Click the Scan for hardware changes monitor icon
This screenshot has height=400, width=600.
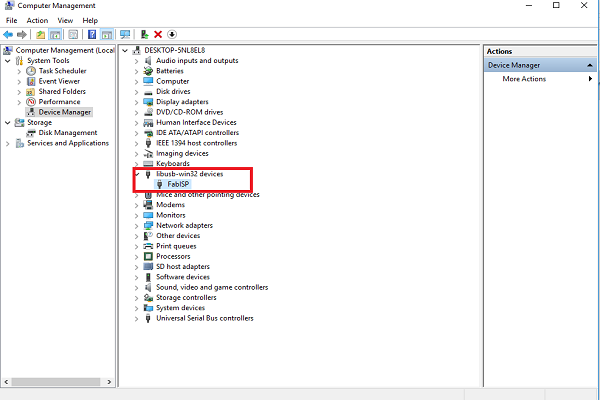[125, 34]
